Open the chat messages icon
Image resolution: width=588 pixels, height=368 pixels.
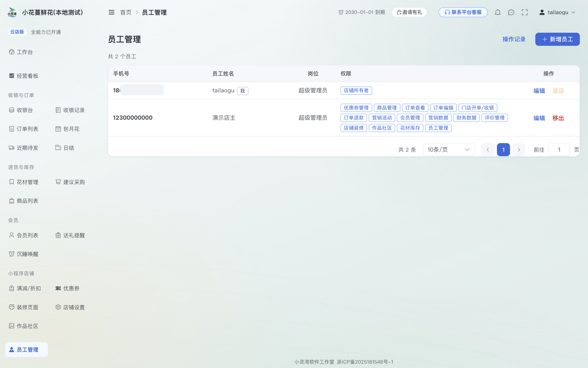[x=511, y=12]
